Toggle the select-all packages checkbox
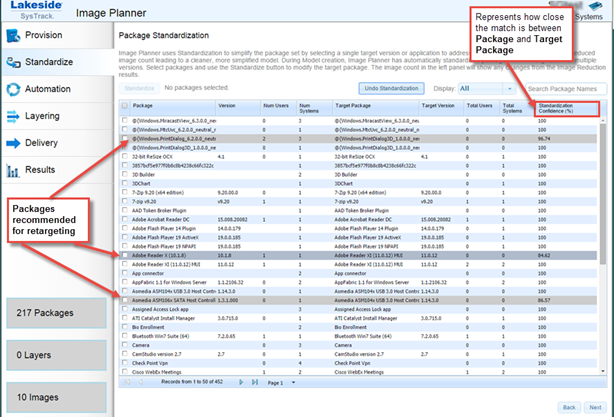This screenshot has height=417, width=614. [125, 105]
